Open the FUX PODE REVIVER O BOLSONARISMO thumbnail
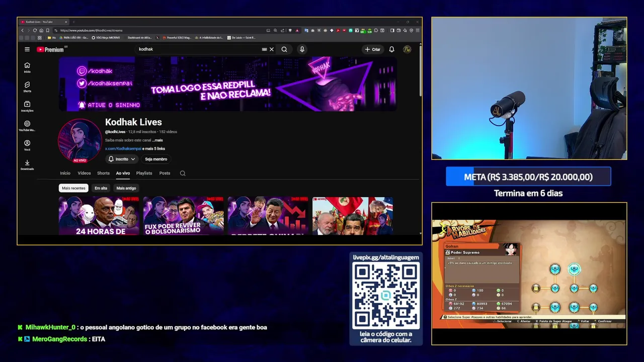This screenshot has width=644, height=362. click(x=184, y=216)
